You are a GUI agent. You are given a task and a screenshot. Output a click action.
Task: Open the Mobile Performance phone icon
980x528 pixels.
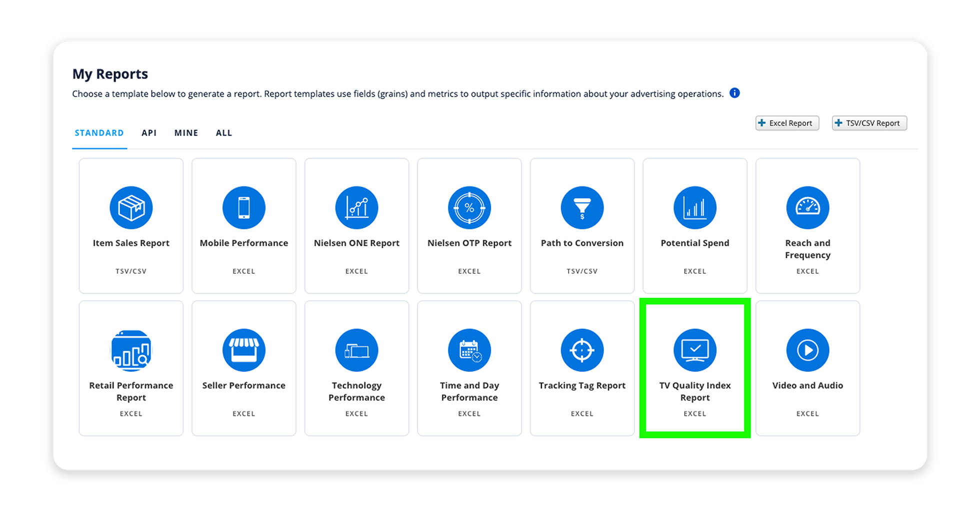(244, 208)
